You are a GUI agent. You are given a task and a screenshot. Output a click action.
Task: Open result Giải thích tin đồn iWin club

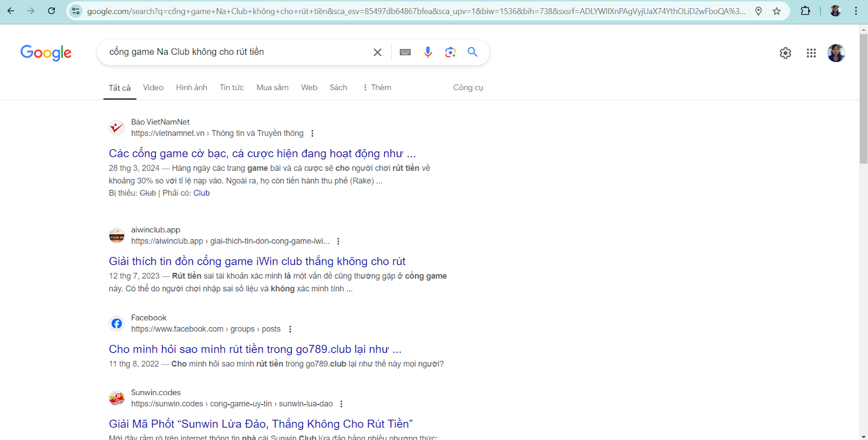[257, 262]
